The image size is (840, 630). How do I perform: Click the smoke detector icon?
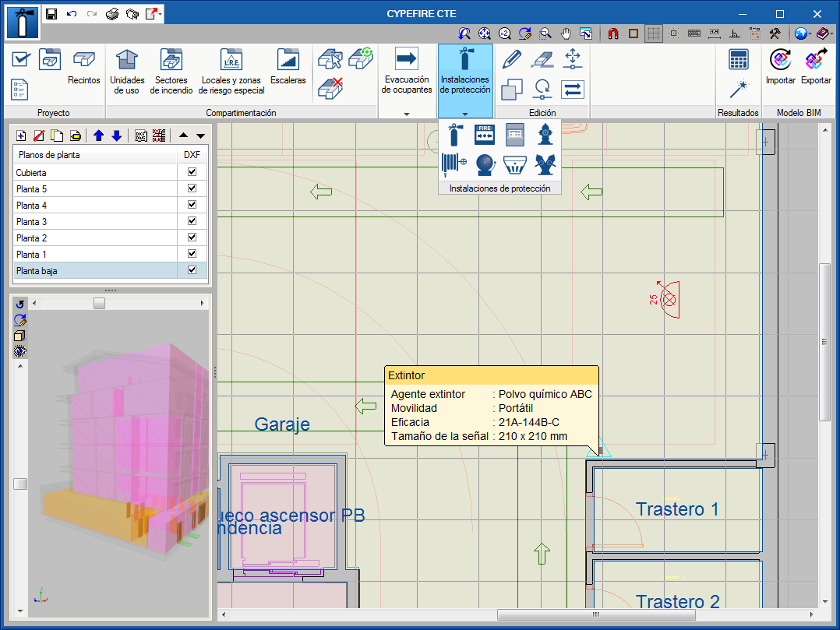(x=515, y=164)
